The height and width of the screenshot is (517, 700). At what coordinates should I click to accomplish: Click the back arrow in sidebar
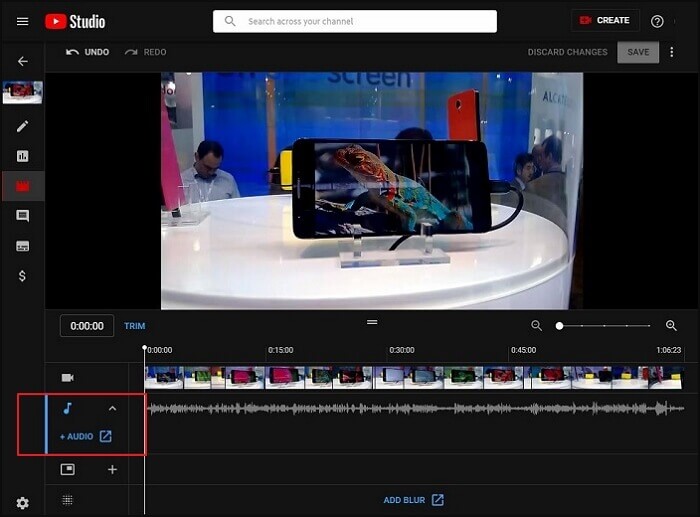(x=22, y=61)
